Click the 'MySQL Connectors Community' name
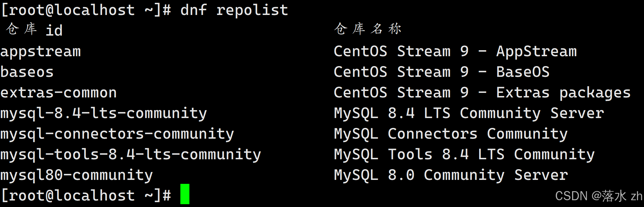 [451, 134]
